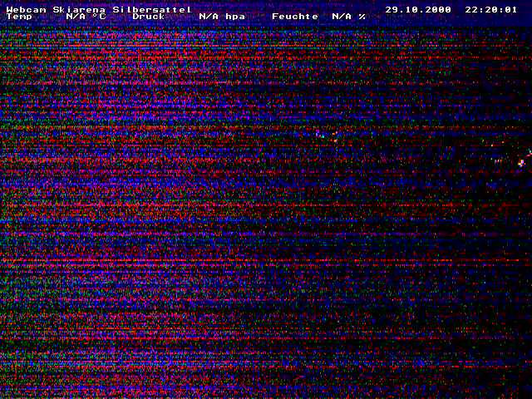Image resolution: width=532 pixels, height=399 pixels.
Task: Select the date stamp 29.10.2000
Action: (418, 10)
